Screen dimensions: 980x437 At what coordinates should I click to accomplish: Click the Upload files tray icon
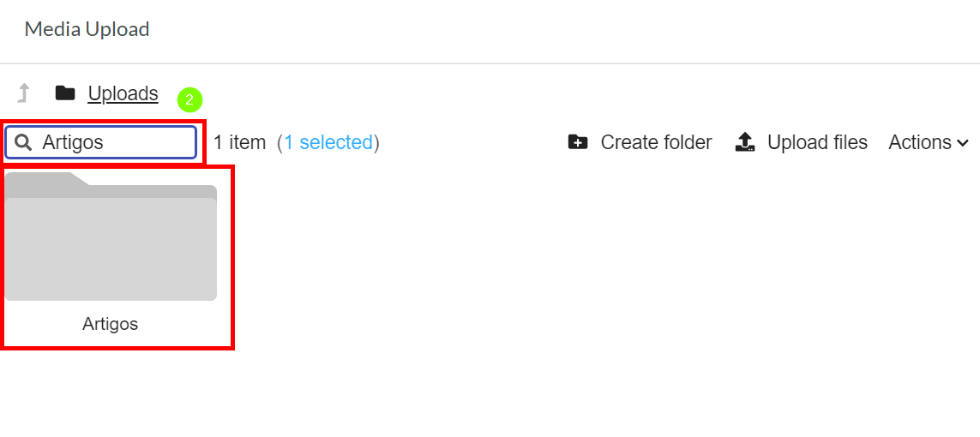pos(745,142)
